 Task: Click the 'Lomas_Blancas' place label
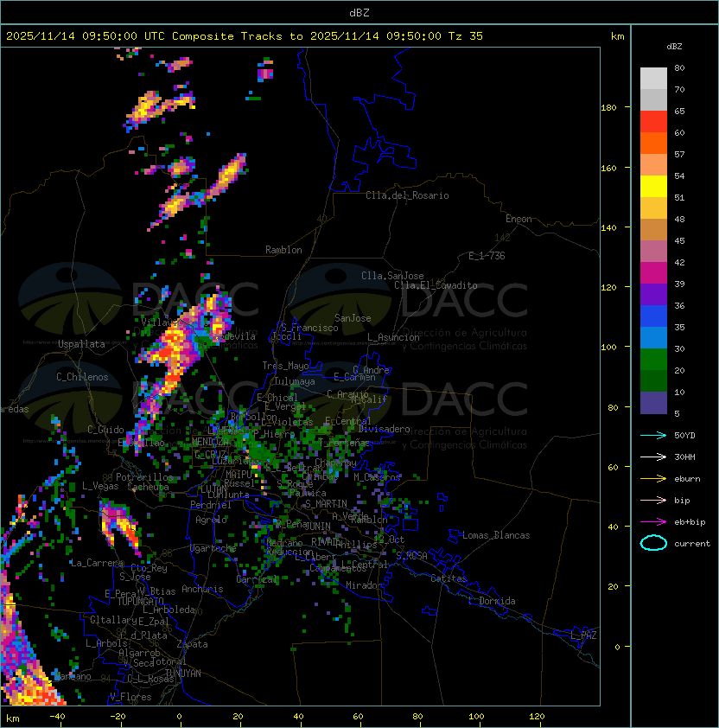tap(496, 535)
